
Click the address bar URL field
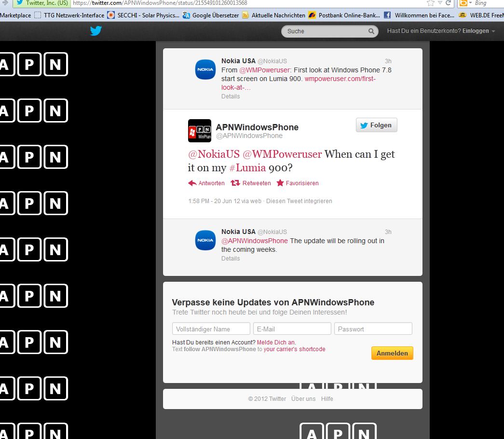click(247, 3)
